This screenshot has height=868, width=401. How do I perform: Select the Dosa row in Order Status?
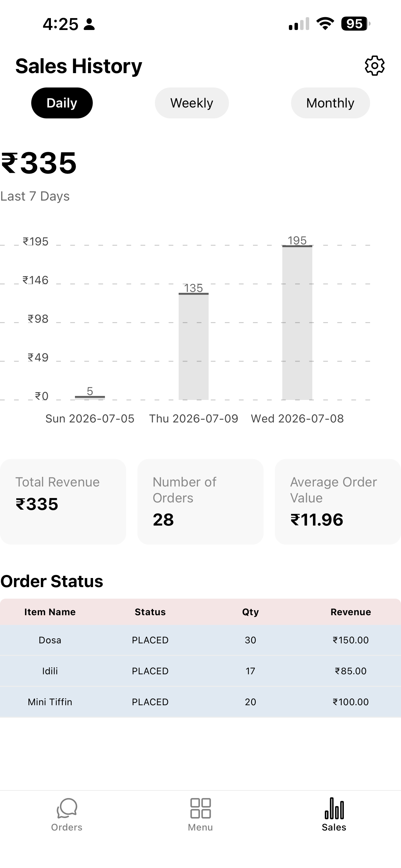(x=200, y=640)
